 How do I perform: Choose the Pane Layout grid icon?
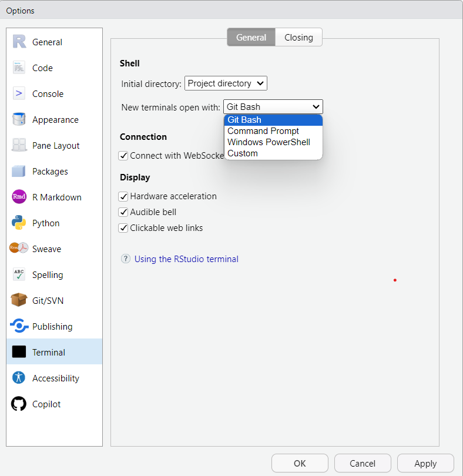[x=19, y=145]
